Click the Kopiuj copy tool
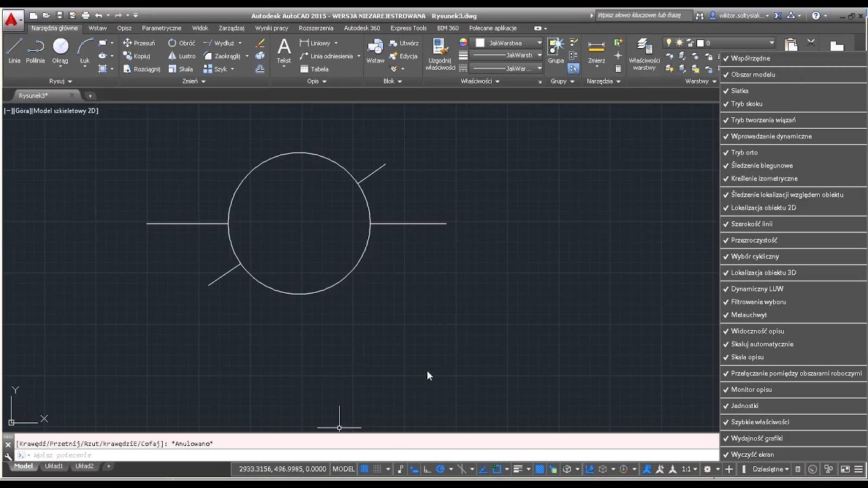 coord(137,56)
